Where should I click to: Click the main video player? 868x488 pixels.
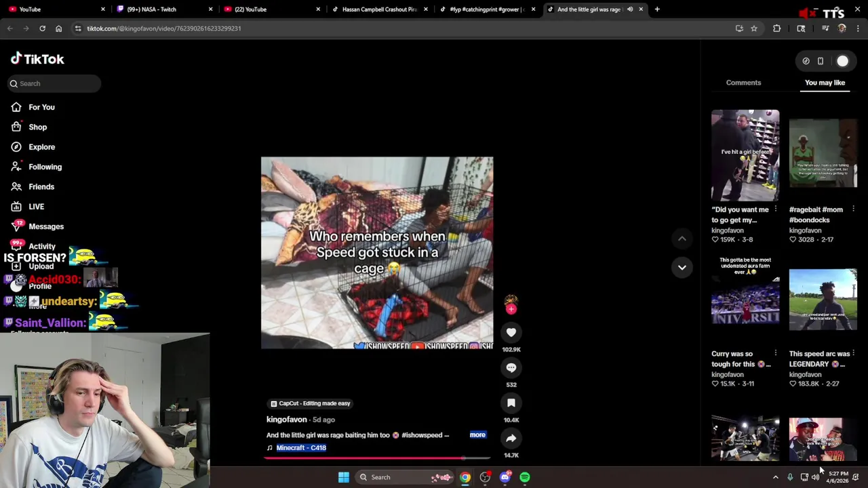(x=377, y=253)
